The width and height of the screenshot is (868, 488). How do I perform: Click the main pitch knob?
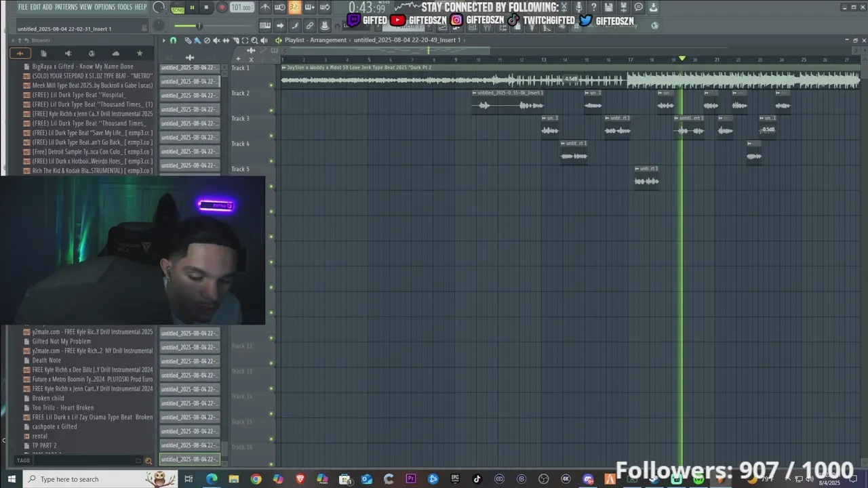click(158, 26)
